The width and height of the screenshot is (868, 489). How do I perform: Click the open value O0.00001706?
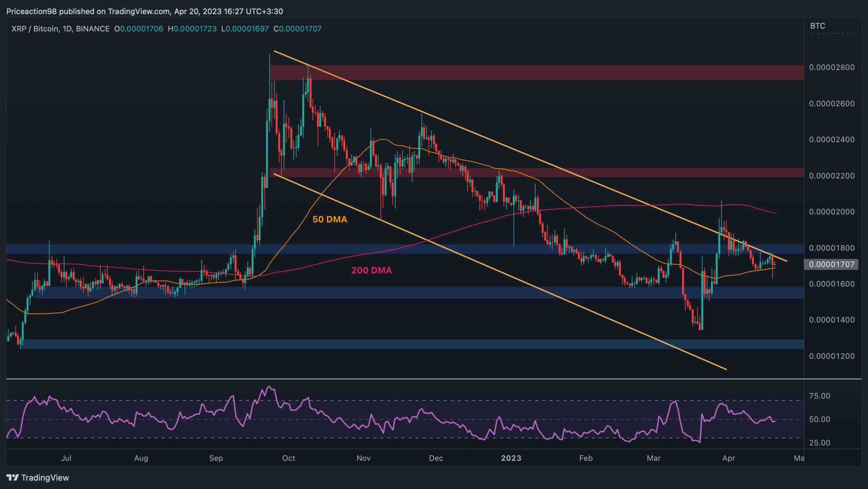pos(139,29)
